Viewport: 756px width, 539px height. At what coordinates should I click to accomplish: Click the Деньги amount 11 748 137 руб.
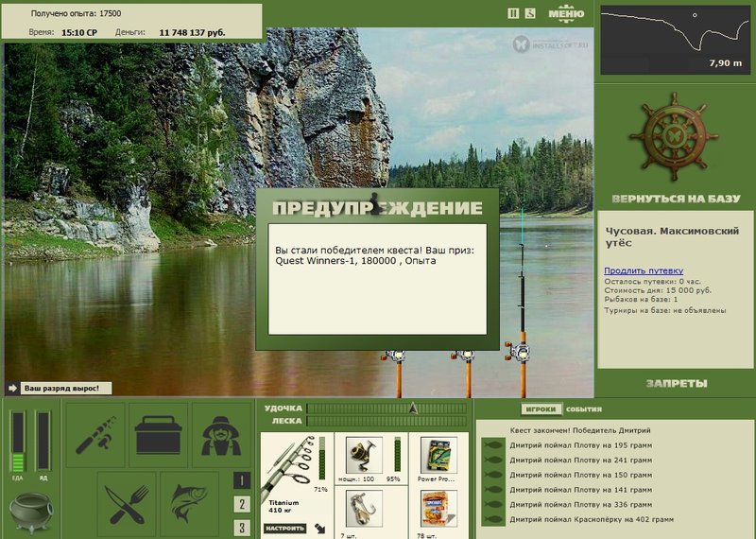192,33
